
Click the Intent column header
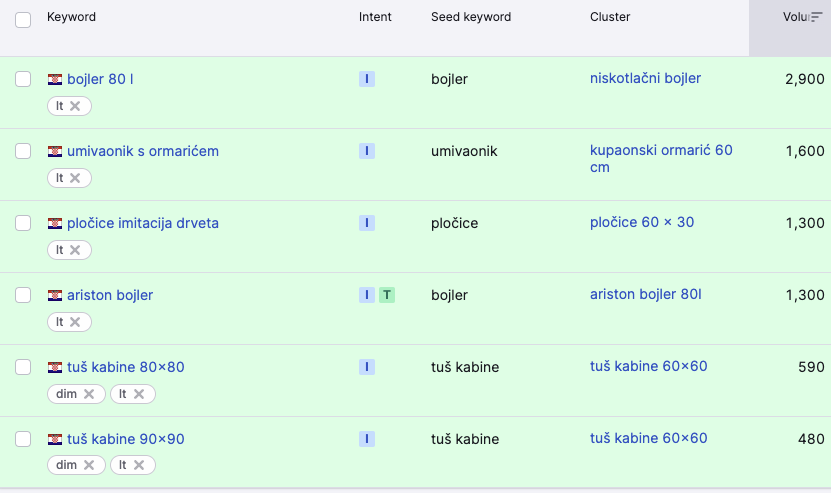tap(375, 17)
